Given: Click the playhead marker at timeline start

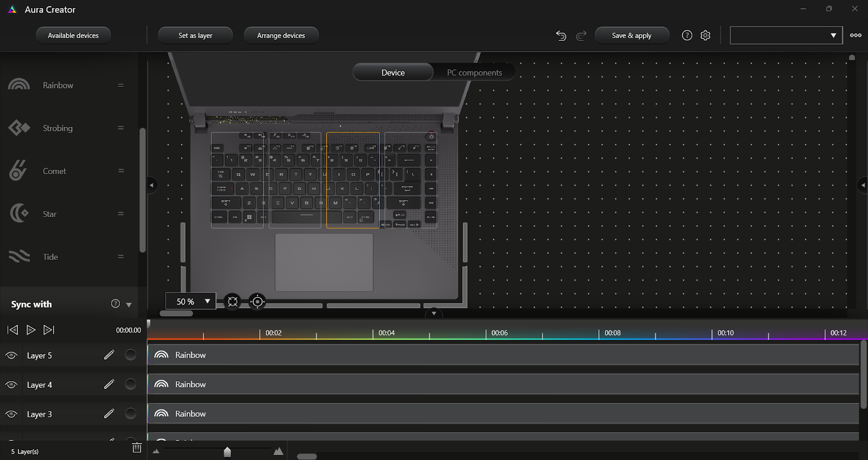Looking at the screenshot, I should [x=149, y=324].
